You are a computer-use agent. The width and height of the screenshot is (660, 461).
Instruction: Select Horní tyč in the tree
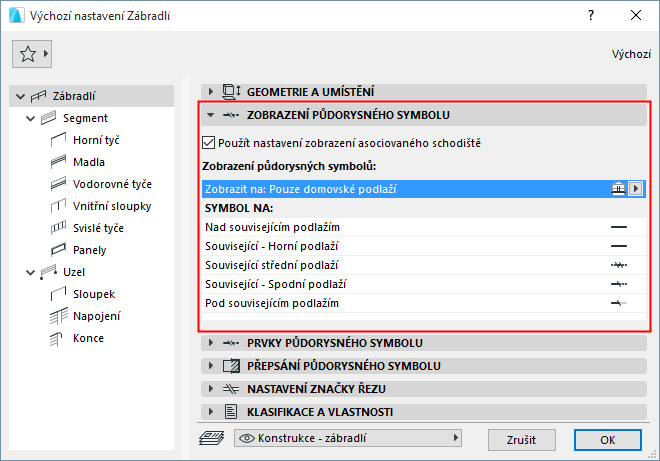tap(96, 140)
